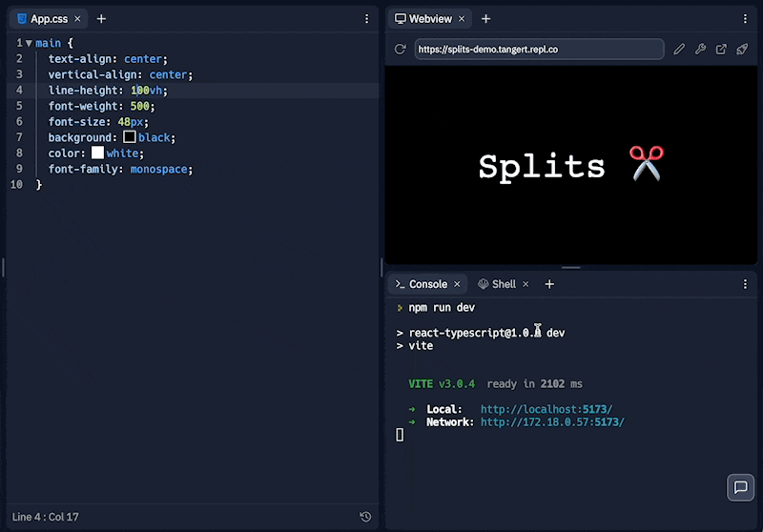Screen dimensions: 763x532
Task: Open the localhost:5173 link in console
Action: point(546,409)
